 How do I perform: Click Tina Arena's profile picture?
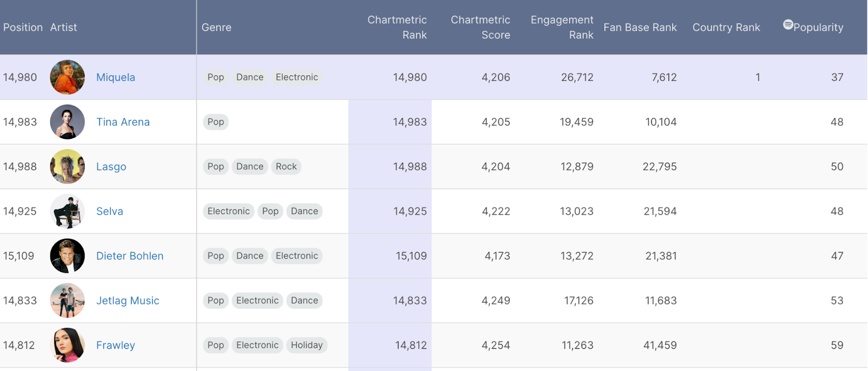coord(67,122)
